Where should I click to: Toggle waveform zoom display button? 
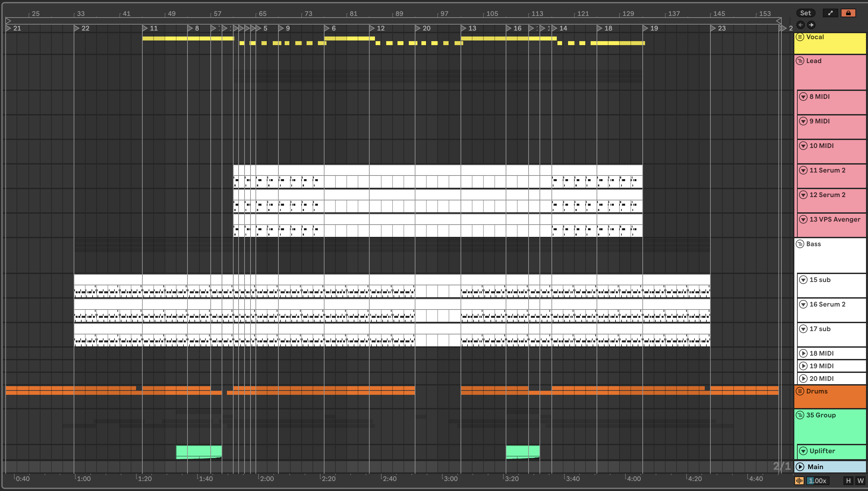[x=799, y=480]
